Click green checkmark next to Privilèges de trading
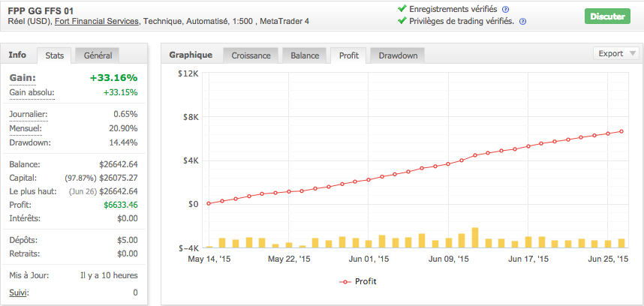644x306 pixels. click(402, 21)
